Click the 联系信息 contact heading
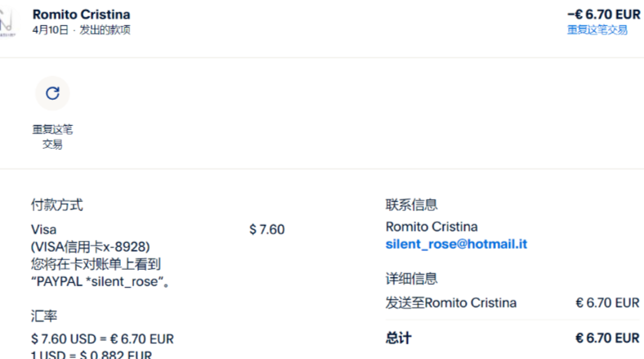The height and width of the screenshot is (359, 644). coord(411,205)
